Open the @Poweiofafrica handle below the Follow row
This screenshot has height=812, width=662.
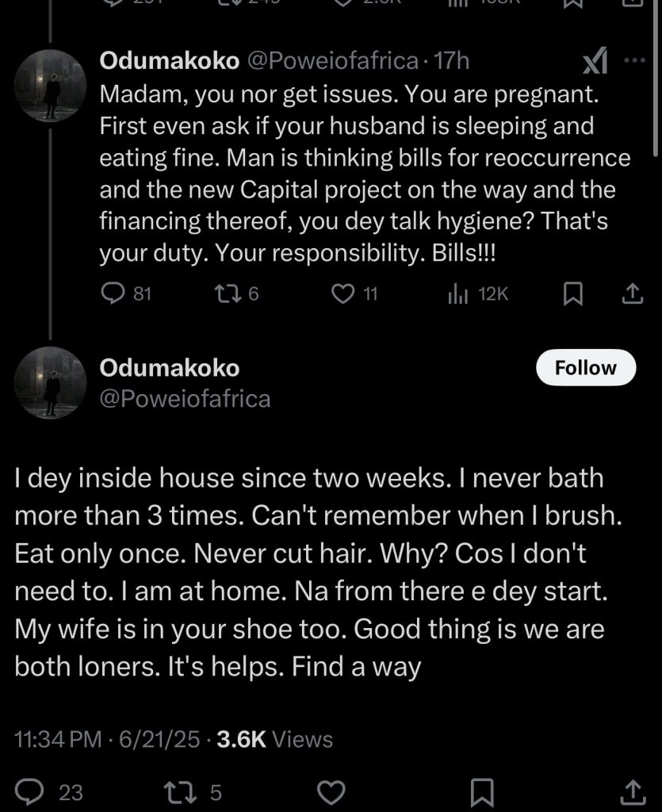click(x=185, y=398)
